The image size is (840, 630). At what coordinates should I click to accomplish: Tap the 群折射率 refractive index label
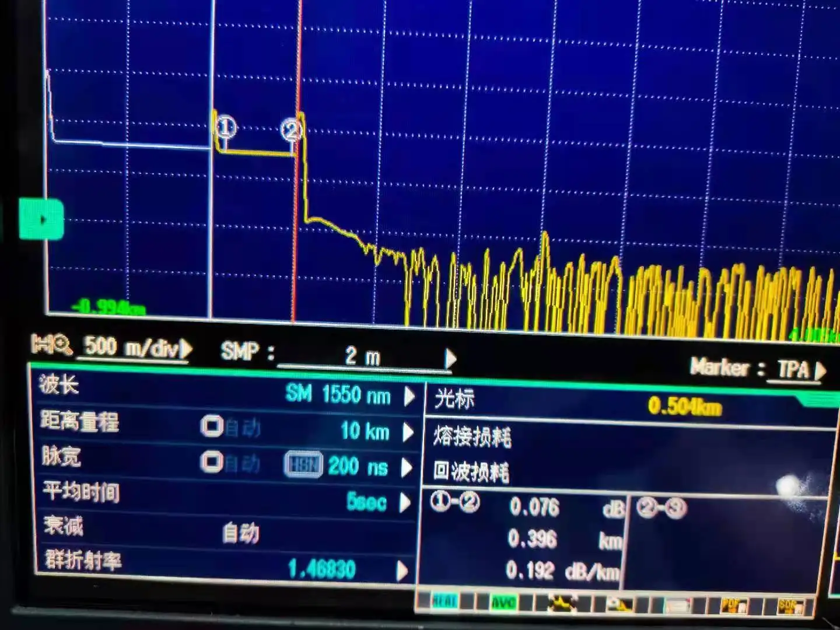point(83,560)
